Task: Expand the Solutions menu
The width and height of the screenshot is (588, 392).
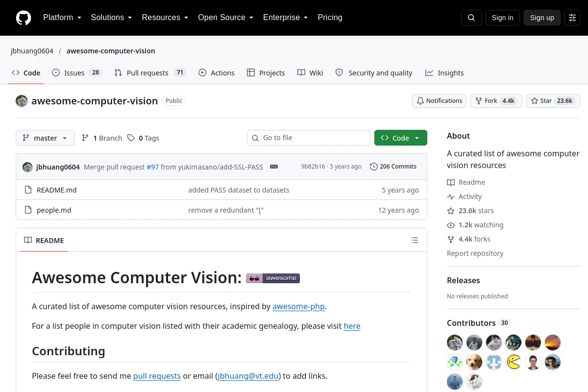Action: click(x=112, y=18)
